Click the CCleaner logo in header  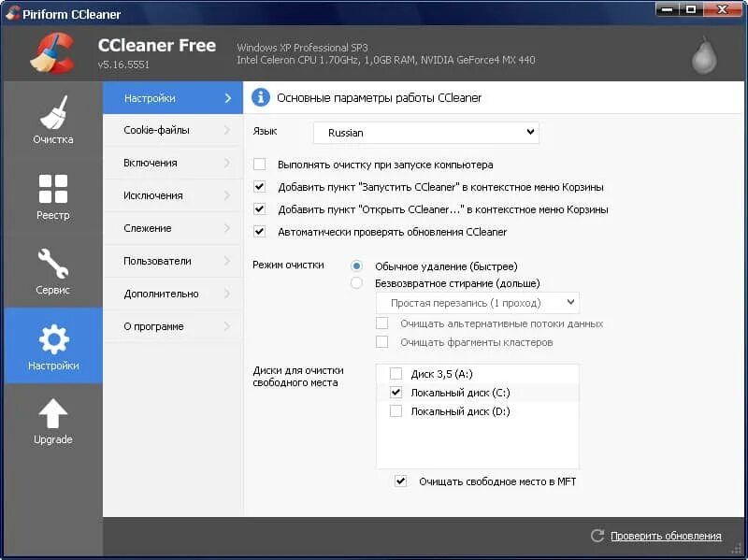point(53,53)
